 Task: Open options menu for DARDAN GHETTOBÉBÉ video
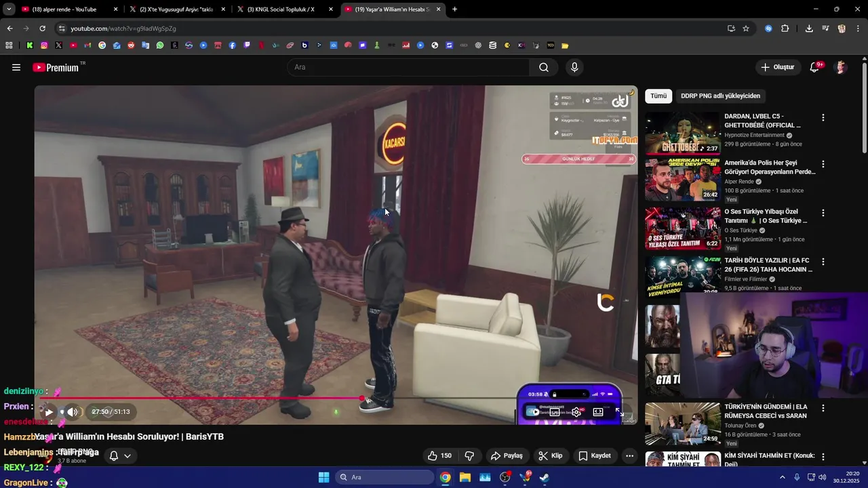tap(823, 118)
